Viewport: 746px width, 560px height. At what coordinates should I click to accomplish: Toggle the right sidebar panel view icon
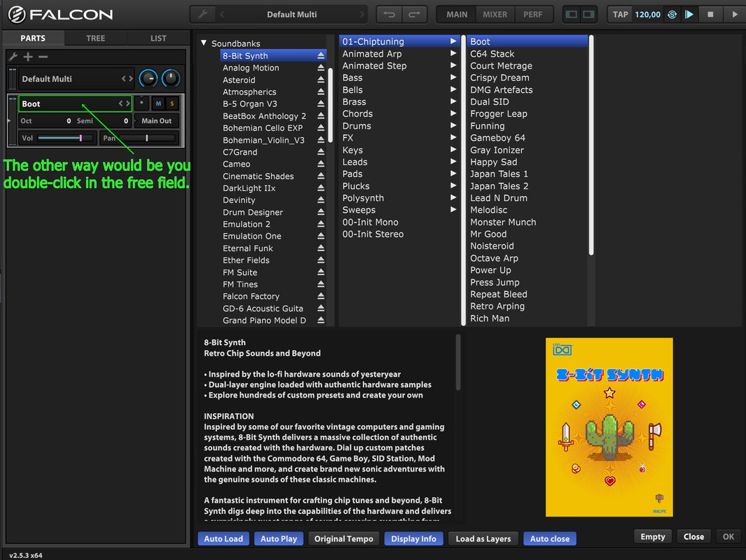coord(588,14)
